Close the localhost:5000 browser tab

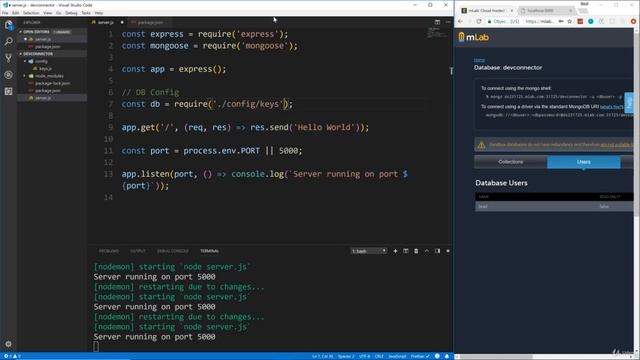[x=570, y=11]
